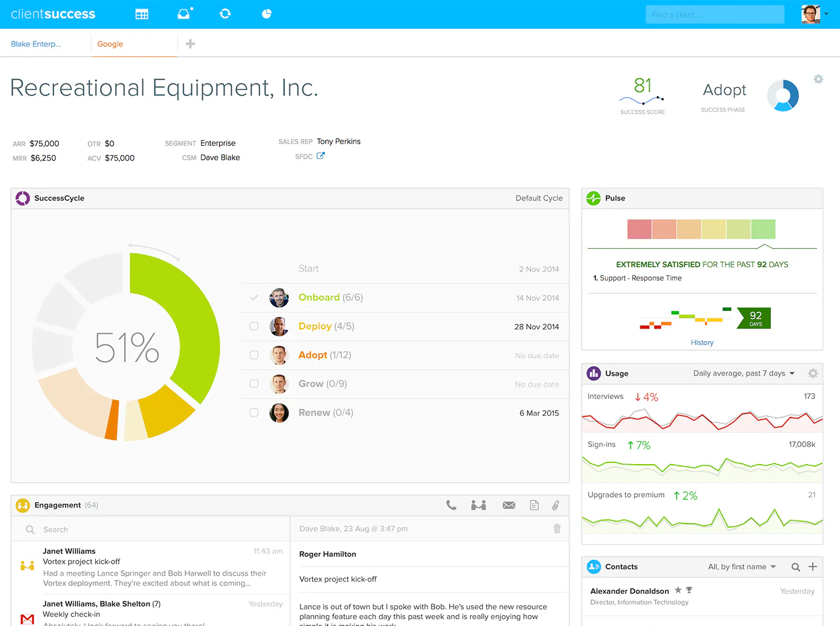Delete the engagement note with trash icon

(x=557, y=528)
